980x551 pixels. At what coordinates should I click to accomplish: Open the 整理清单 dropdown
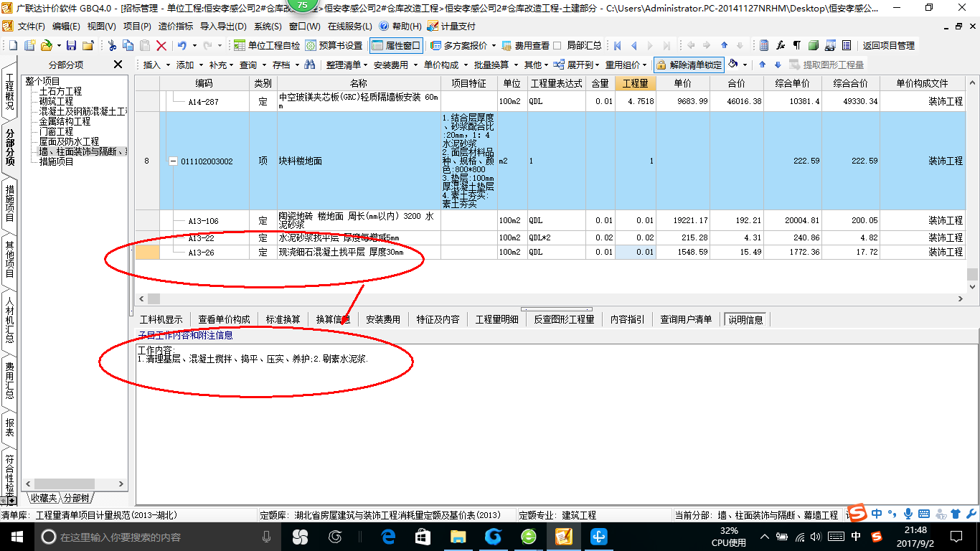348,65
